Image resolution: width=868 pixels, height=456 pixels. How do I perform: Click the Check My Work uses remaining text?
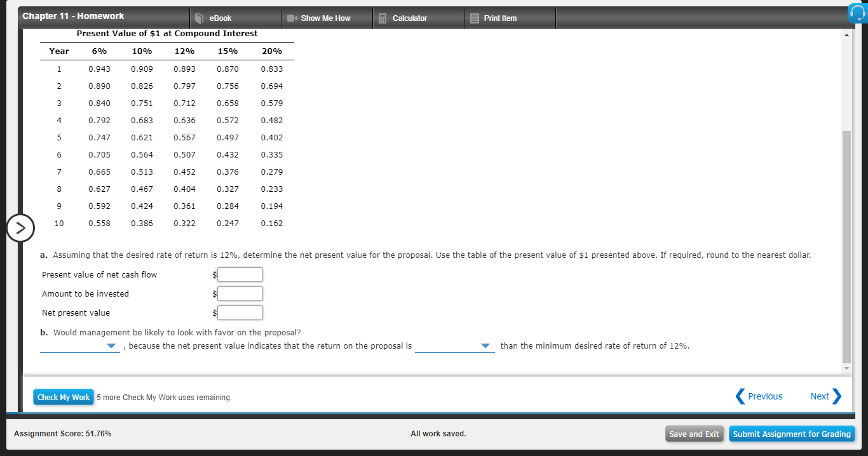click(x=164, y=398)
